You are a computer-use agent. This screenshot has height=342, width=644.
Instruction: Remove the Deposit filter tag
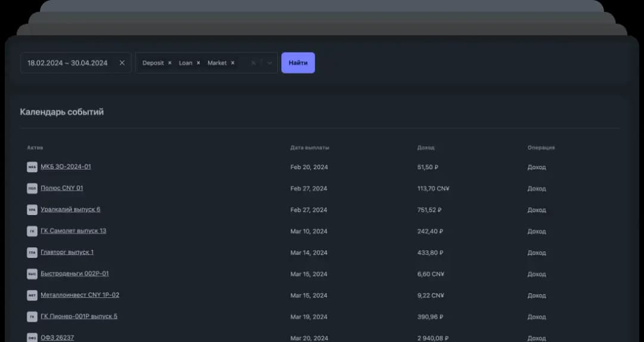[169, 63]
